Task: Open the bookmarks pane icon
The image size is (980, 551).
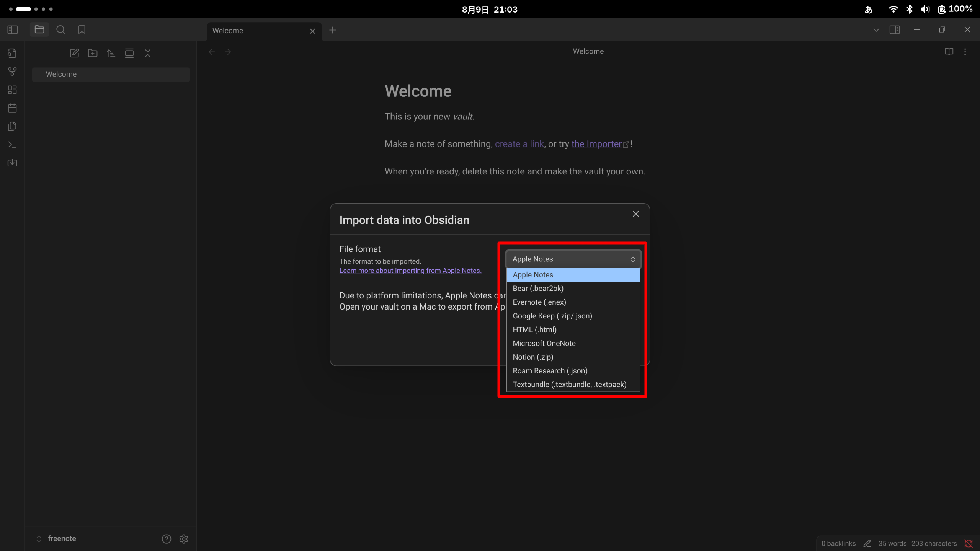Action: [82, 29]
